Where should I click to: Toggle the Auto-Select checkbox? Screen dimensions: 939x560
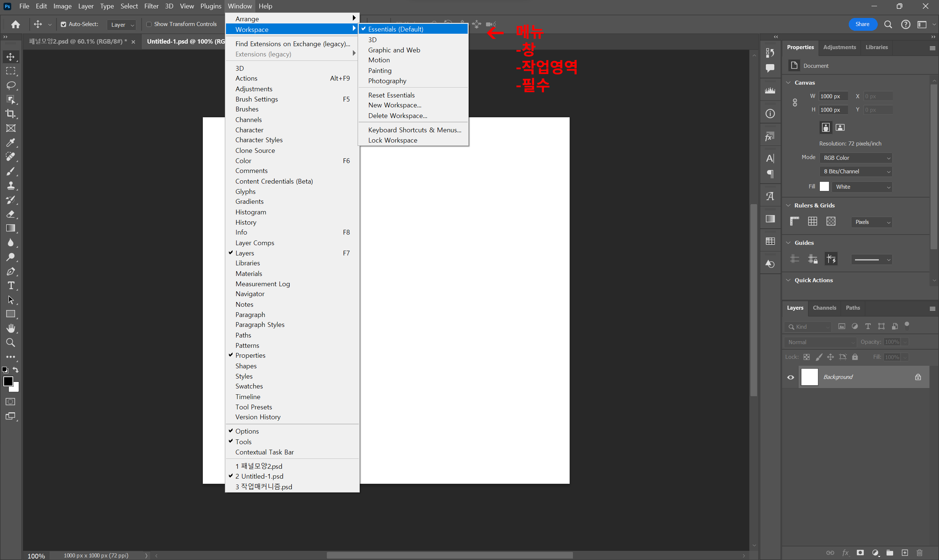pyautogui.click(x=63, y=25)
